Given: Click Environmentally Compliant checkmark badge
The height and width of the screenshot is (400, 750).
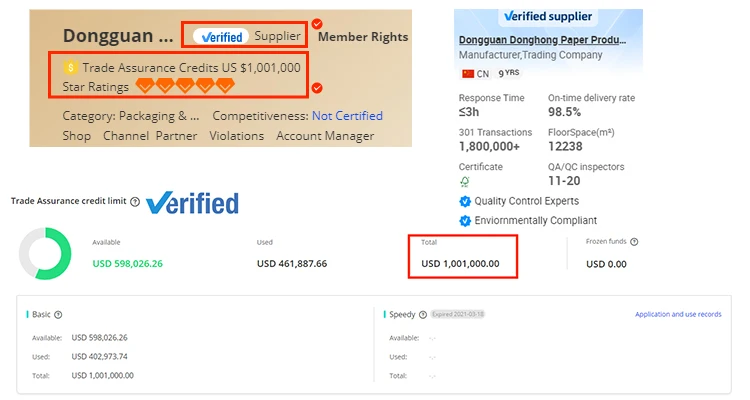Looking at the screenshot, I should (464, 220).
